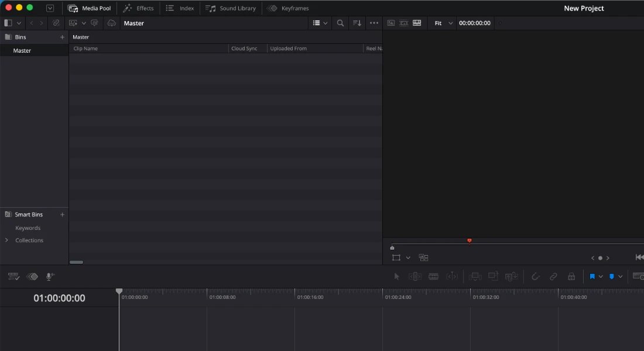Toggle the Media Pool panel
644x351 pixels.
(89, 8)
